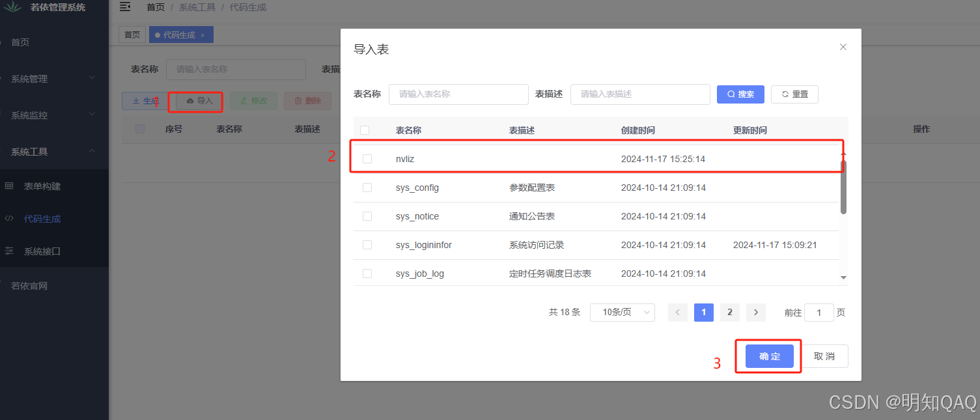
Task: Click the 系统接口 sidebar icon
Action: click(x=9, y=252)
